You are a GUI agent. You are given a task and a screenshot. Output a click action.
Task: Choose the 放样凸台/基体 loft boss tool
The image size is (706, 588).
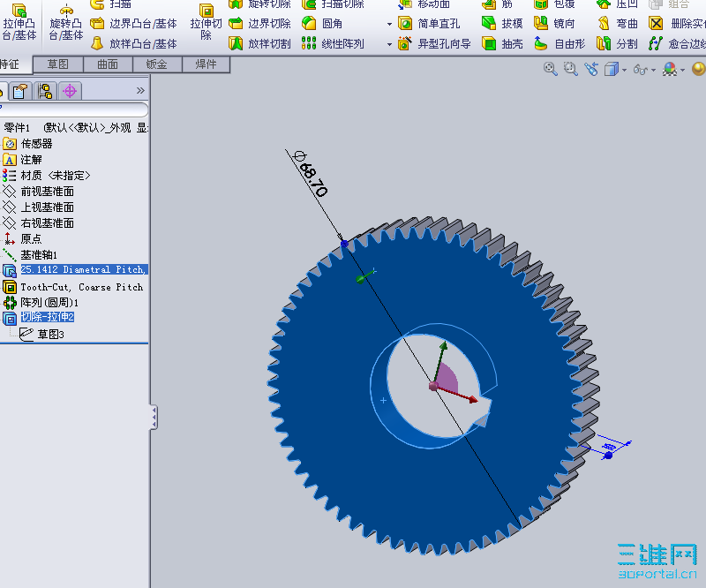(133, 44)
